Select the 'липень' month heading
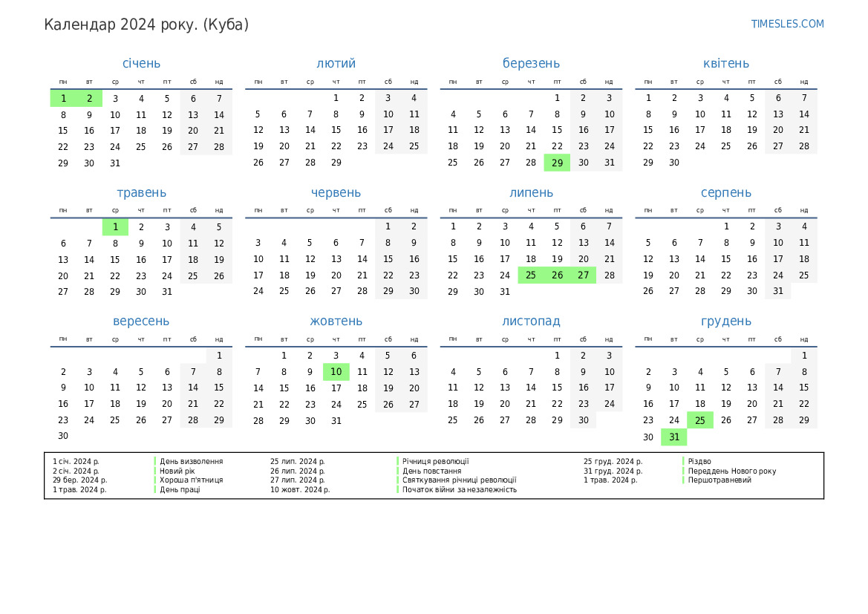The image size is (868, 614). pos(531,193)
